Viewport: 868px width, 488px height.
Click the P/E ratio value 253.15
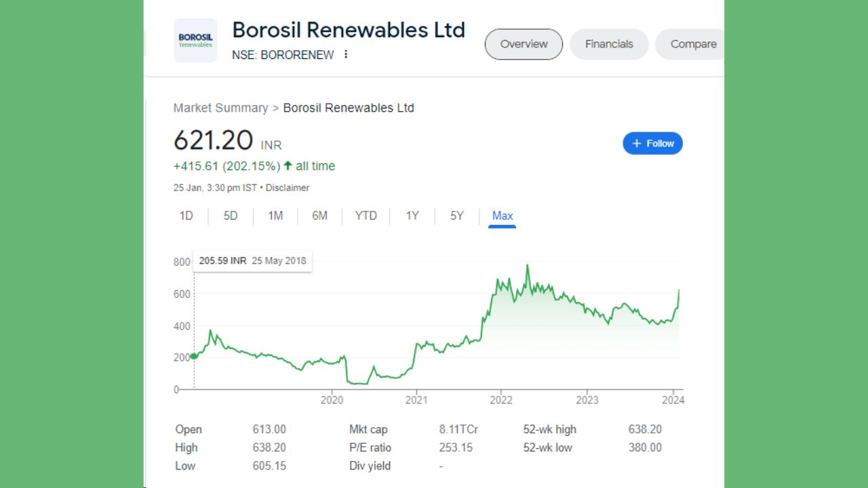click(x=456, y=447)
